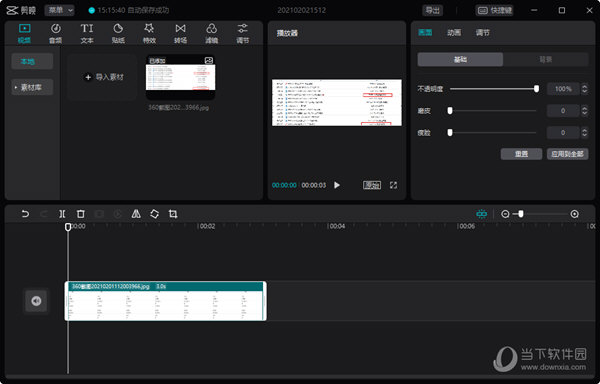Click the 瘦脸 value field
Image resolution: width=600 pixels, height=384 pixels.
coord(563,132)
